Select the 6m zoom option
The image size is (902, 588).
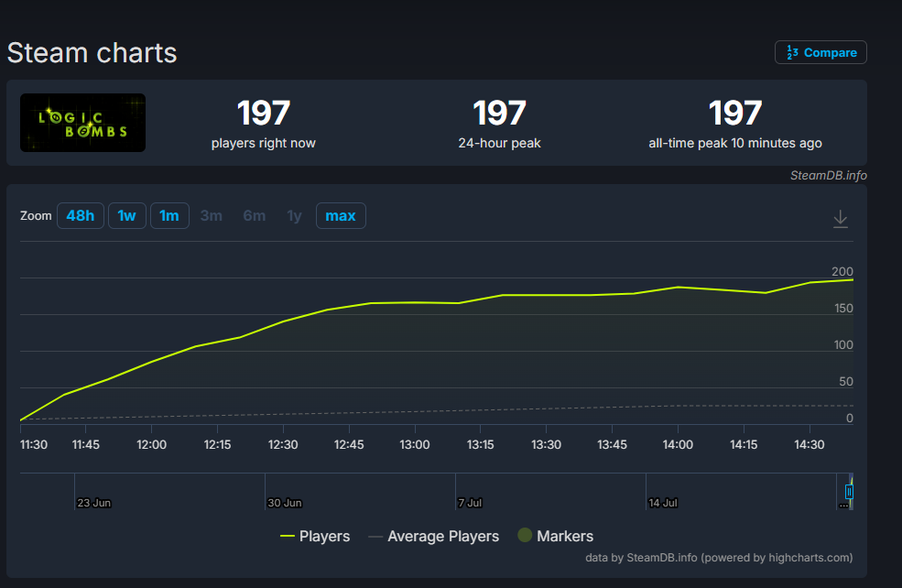[x=255, y=216]
